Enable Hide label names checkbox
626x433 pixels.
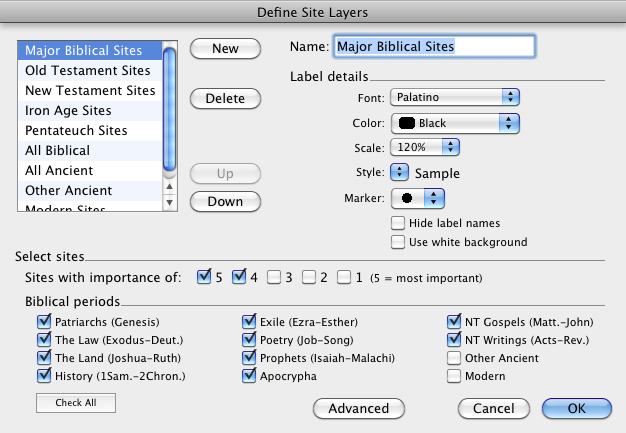pos(399,223)
